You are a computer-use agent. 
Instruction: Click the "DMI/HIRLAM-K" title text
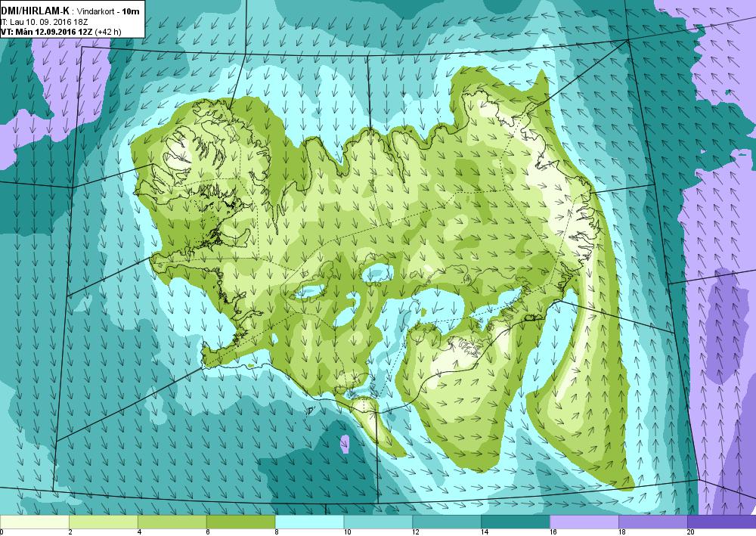36,11
